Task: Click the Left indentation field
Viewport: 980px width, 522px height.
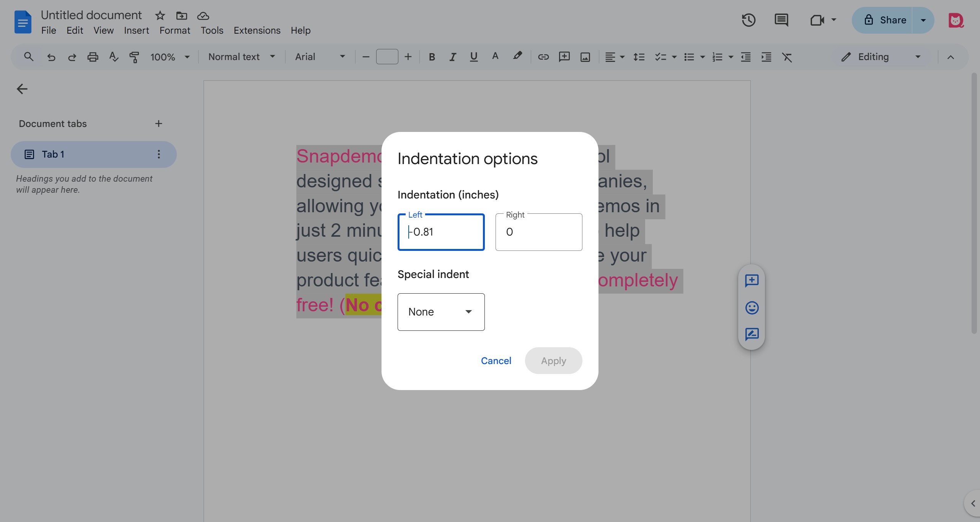Action: (x=441, y=232)
